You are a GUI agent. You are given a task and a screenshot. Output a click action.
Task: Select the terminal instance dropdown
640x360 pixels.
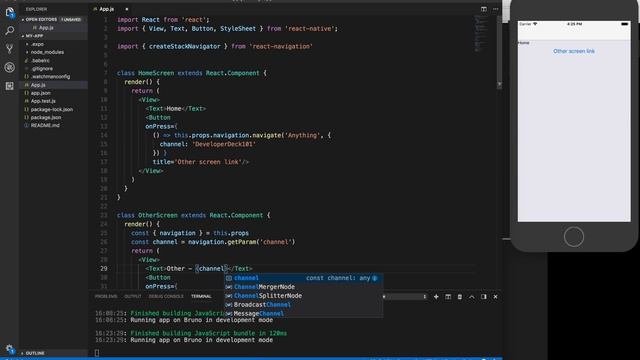pyautogui.click(x=404, y=297)
